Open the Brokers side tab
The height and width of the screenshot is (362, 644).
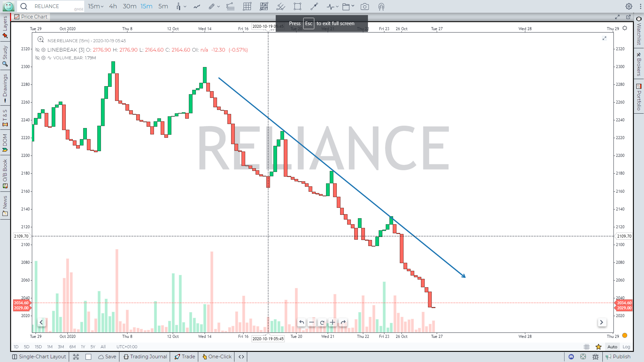click(x=639, y=64)
